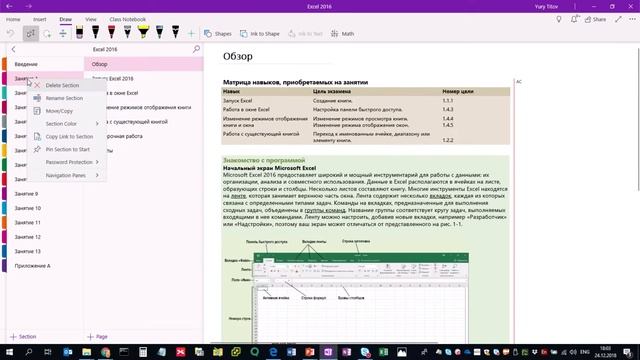The height and width of the screenshot is (360, 640).
Task: Click the embedded Excel window screenshot image
Action: (x=360, y=298)
